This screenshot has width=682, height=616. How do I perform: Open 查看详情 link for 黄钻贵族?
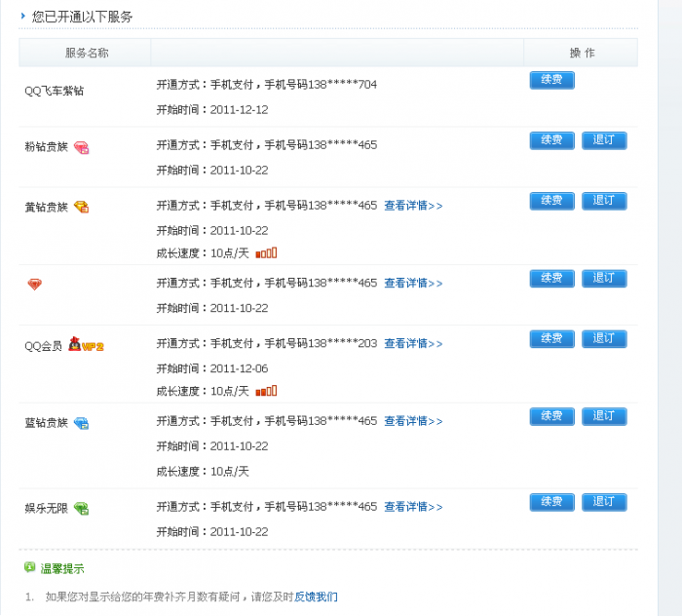click(x=413, y=206)
